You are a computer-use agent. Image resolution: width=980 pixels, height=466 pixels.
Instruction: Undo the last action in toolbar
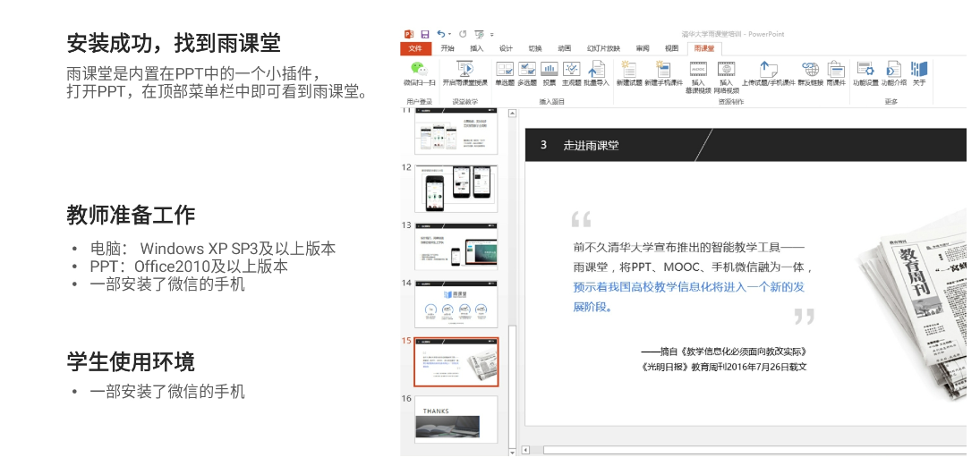click(441, 34)
